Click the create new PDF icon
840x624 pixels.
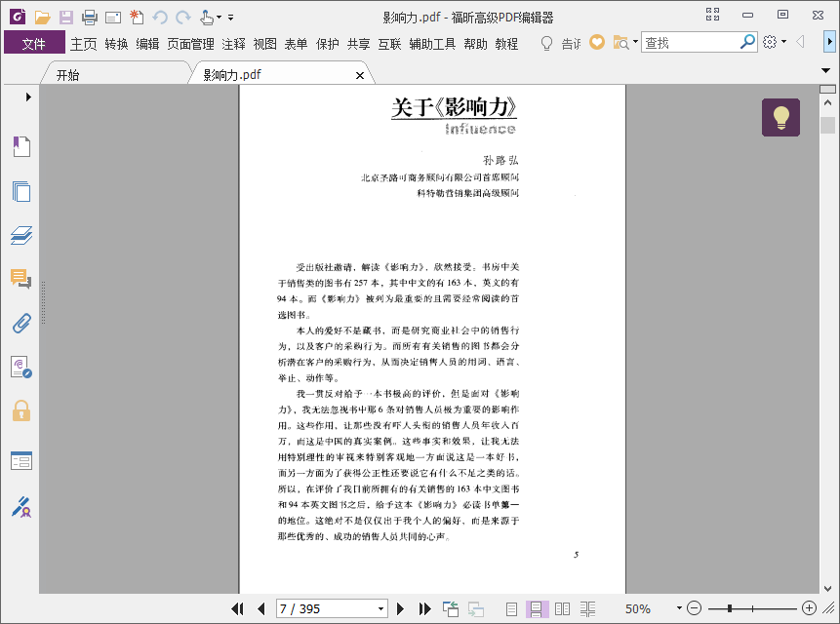pos(137,18)
